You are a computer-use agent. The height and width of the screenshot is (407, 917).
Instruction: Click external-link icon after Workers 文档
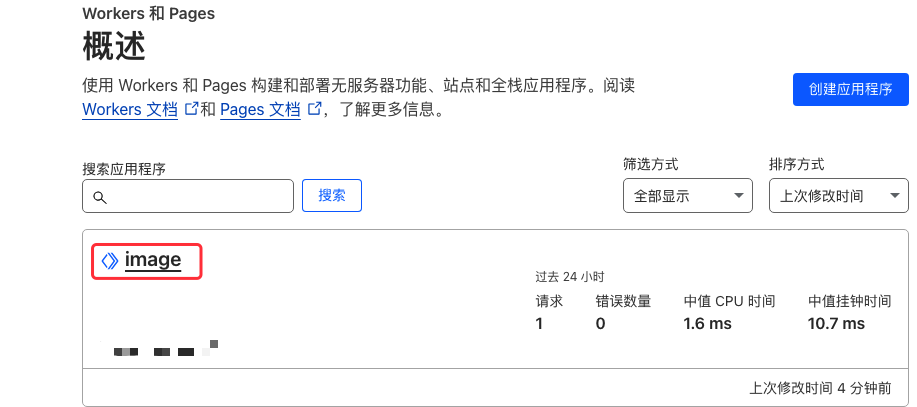(191, 109)
